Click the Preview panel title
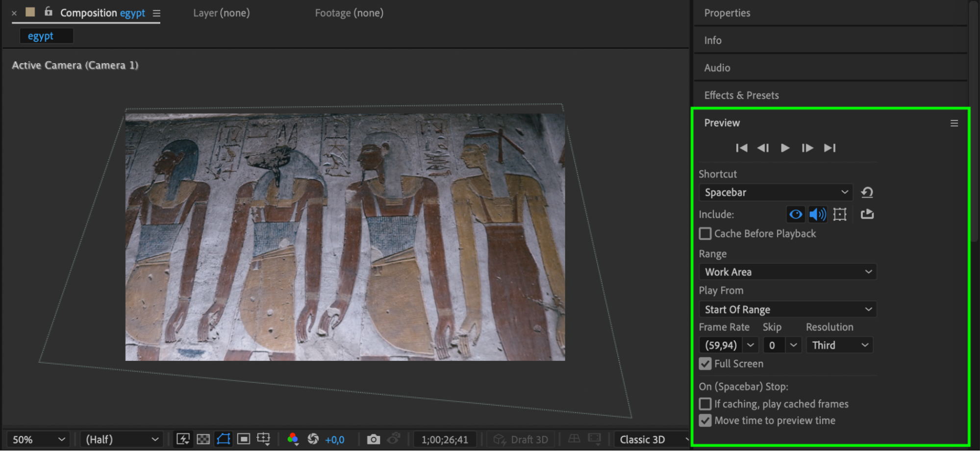 [x=722, y=123]
